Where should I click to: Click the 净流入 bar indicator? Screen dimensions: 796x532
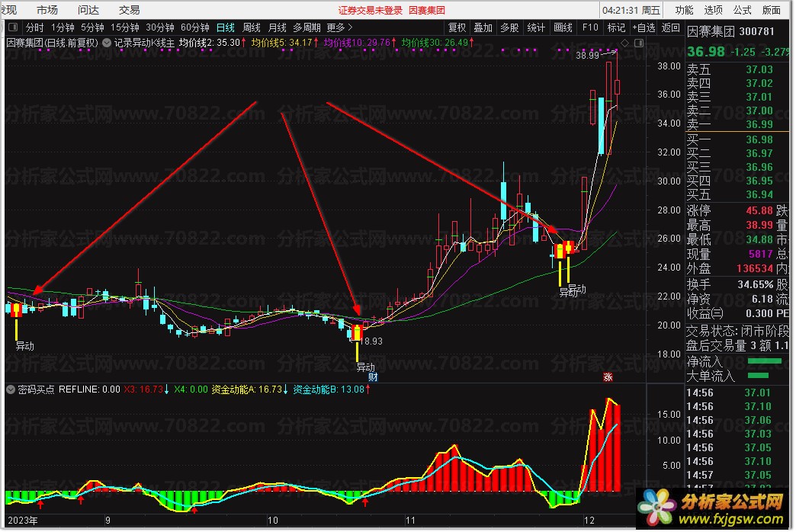[765, 361]
